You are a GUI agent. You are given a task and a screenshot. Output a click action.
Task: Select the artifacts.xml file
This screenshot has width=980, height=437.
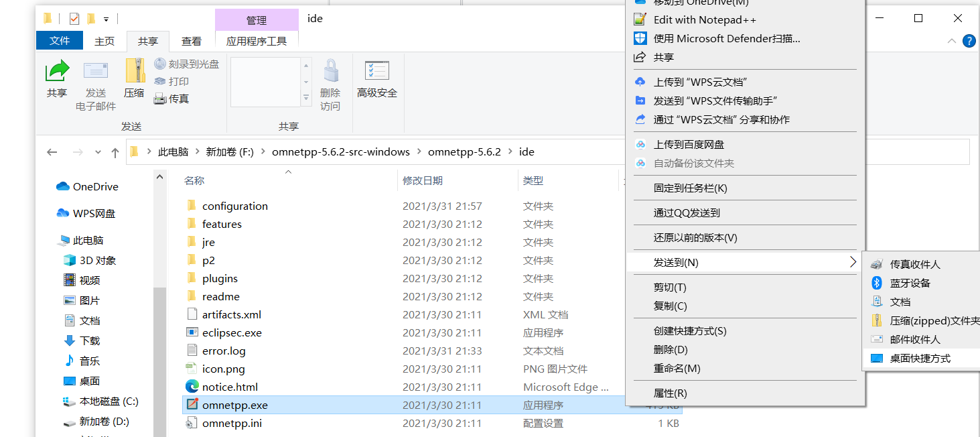pyautogui.click(x=231, y=315)
